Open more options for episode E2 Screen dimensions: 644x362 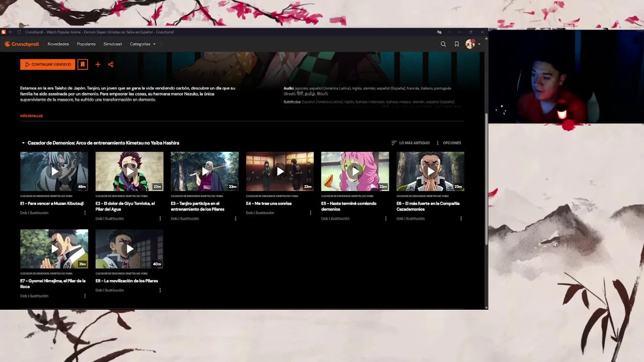[160, 219]
